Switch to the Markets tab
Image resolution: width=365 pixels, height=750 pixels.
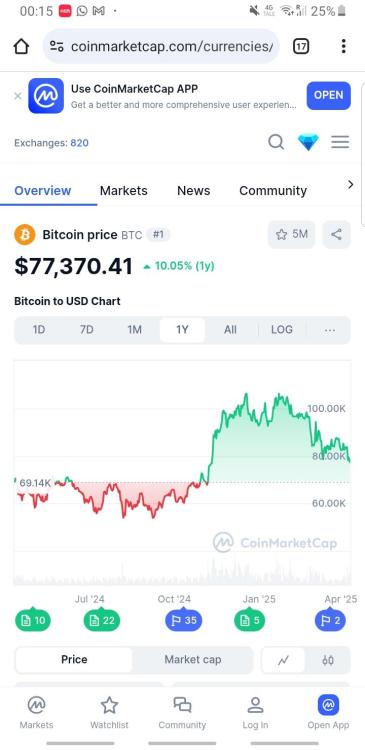click(123, 190)
